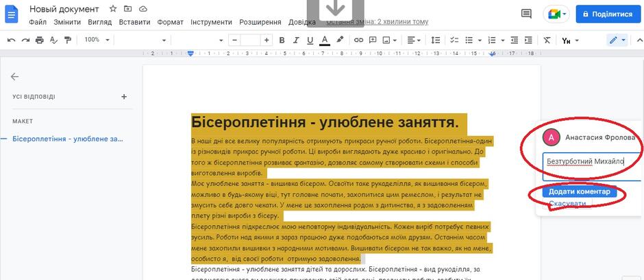644x280 pixels.
Task: Decrease font size with minus button
Action: point(234,40)
